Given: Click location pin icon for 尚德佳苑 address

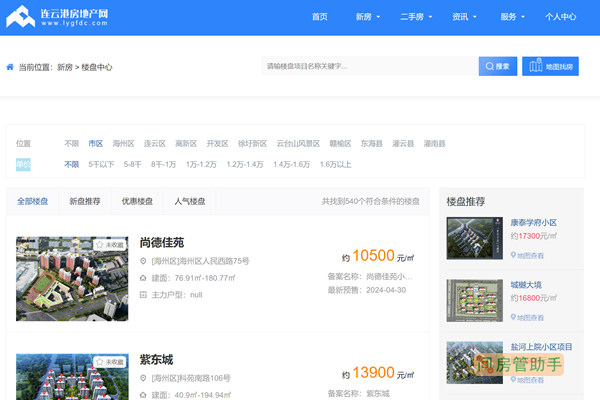Looking at the screenshot, I should (x=143, y=261).
